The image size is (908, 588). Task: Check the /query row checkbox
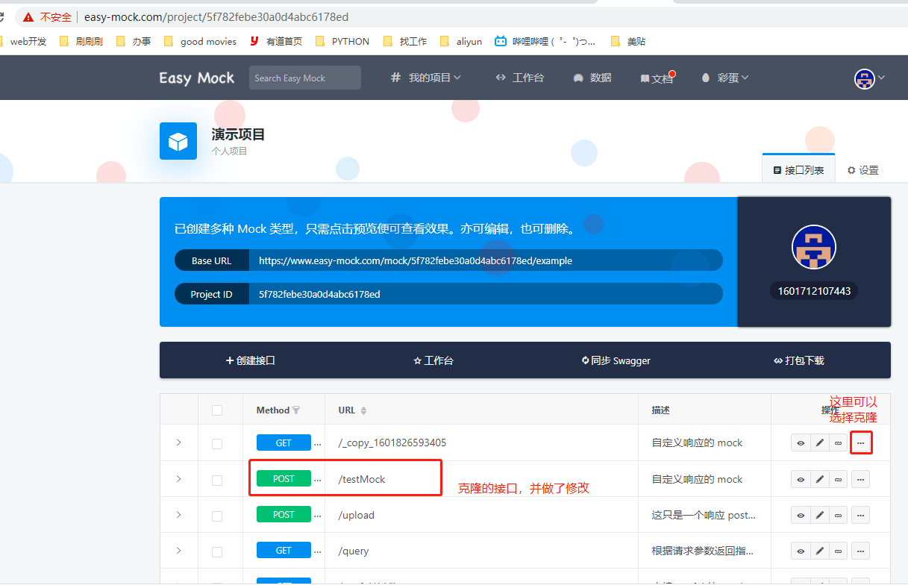[217, 551]
